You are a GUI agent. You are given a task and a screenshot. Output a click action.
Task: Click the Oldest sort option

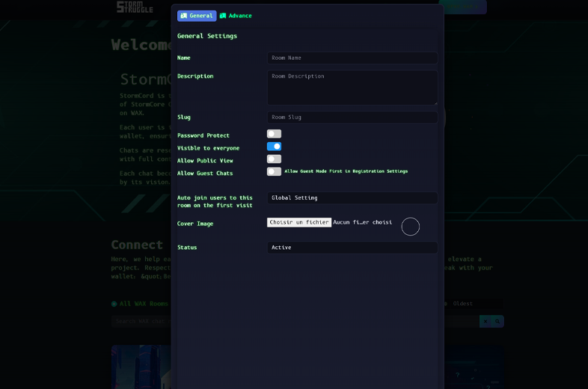[x=462, y=304]
